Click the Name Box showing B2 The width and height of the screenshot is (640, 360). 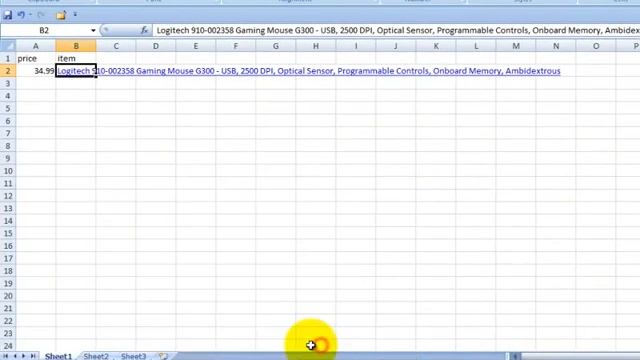[44, 31]
